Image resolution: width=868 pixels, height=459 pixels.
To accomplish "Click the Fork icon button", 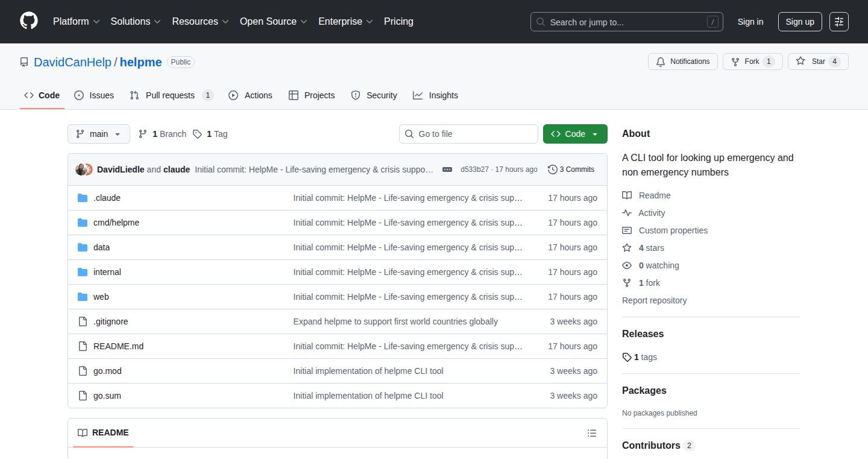I will 735,62.
